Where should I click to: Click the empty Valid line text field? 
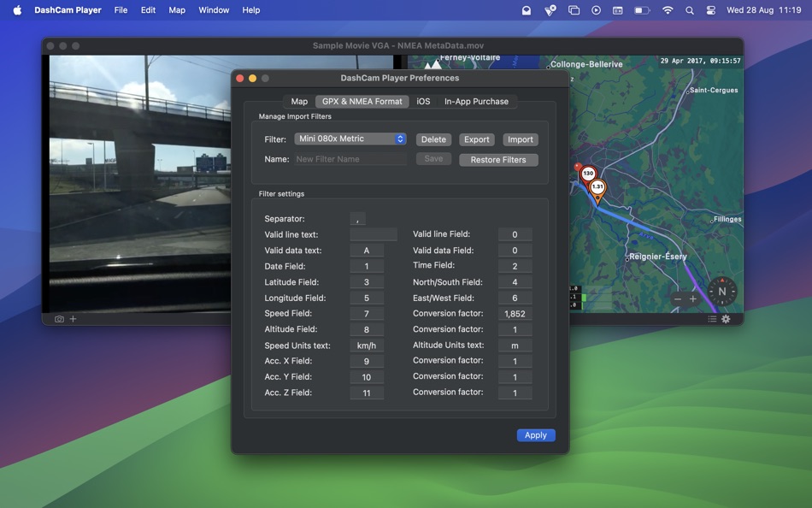[x=374, y=234]
